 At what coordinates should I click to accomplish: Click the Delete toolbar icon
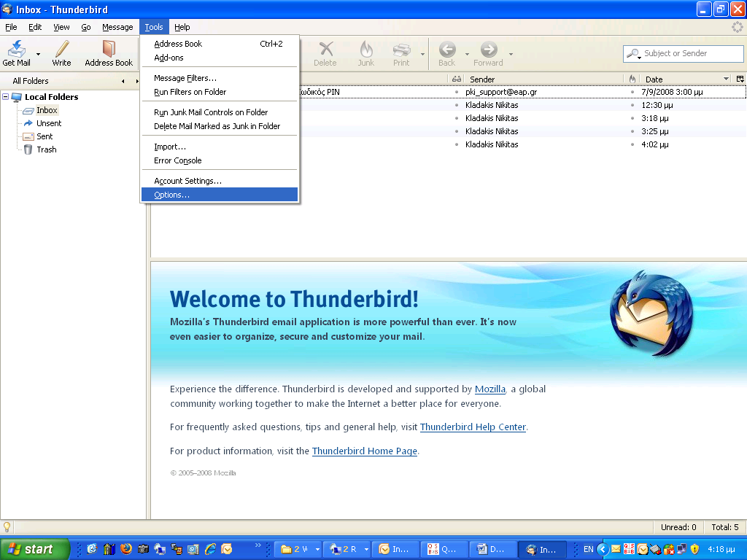click(325, 48)
